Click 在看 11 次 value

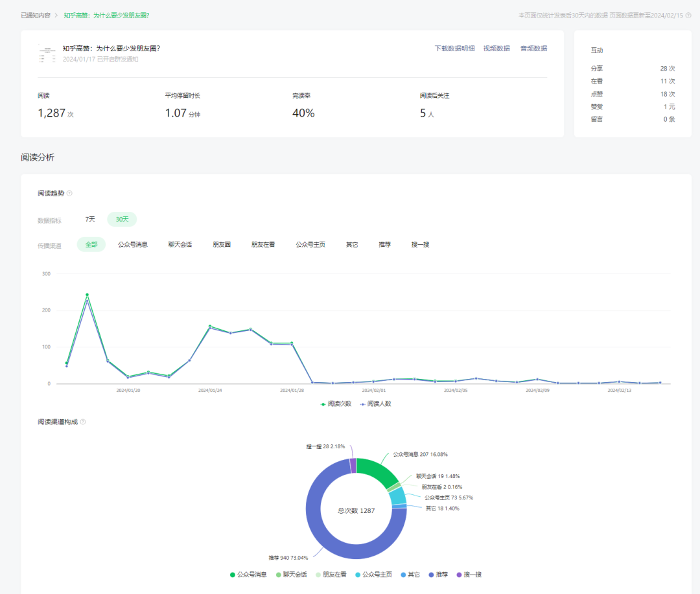pyautogui.click(x=668, y=81)
